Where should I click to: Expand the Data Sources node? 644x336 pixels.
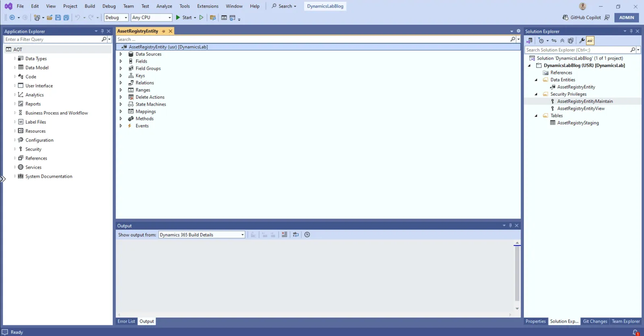pos(121,54)
